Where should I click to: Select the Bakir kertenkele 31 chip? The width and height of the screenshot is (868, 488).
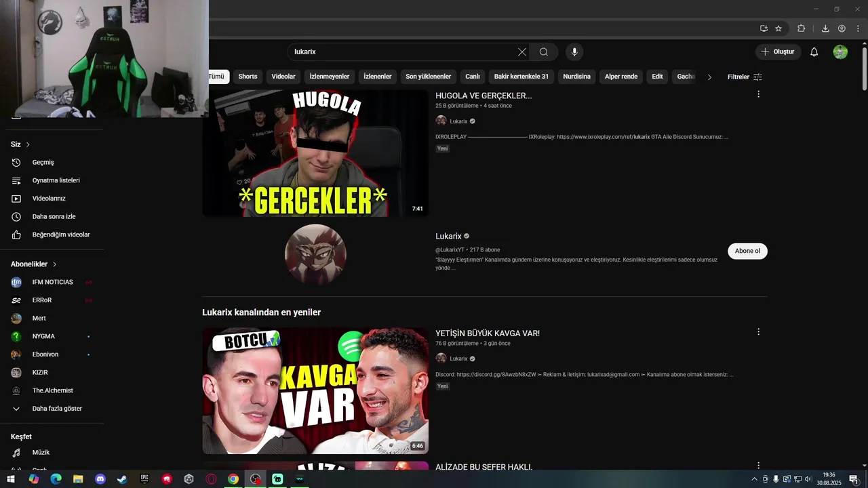tap(521, 77)
